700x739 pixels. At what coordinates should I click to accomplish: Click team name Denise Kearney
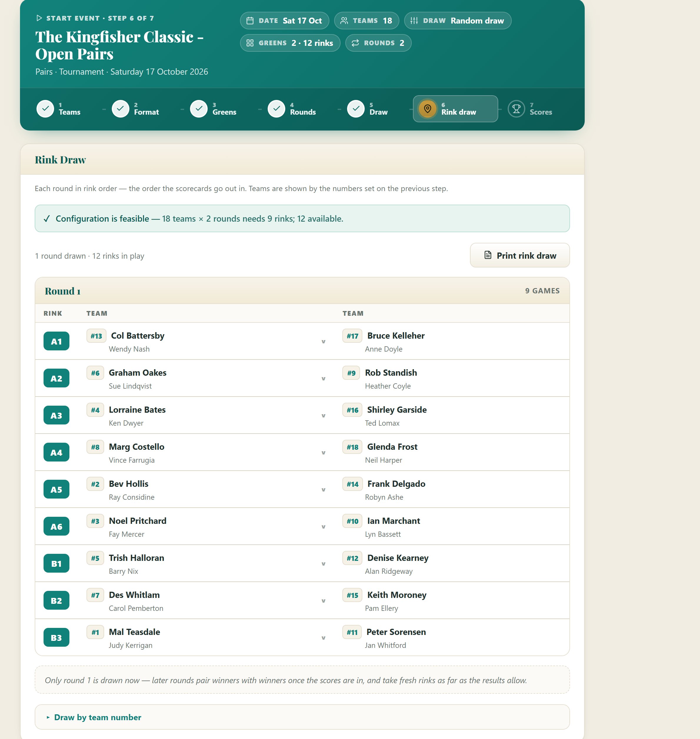click(x=398, y=558)
